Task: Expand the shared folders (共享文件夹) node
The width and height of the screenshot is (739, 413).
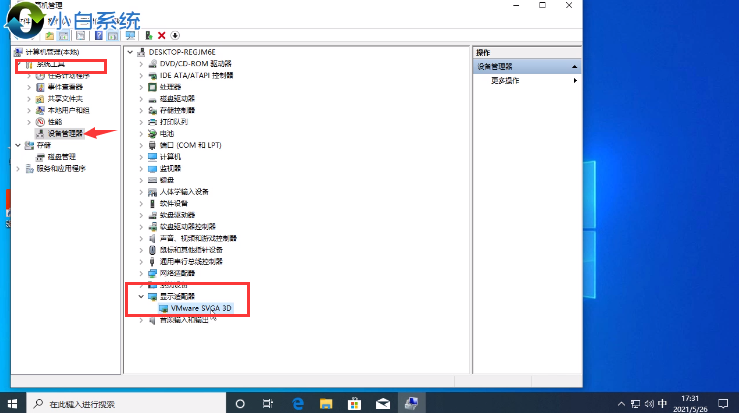Action: click(x=29, y=99)
